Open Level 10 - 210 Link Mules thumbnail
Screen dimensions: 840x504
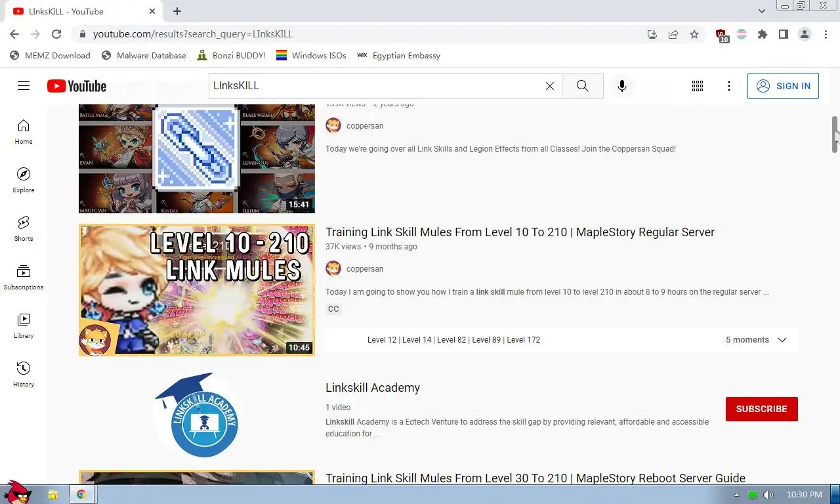(197, 290)
